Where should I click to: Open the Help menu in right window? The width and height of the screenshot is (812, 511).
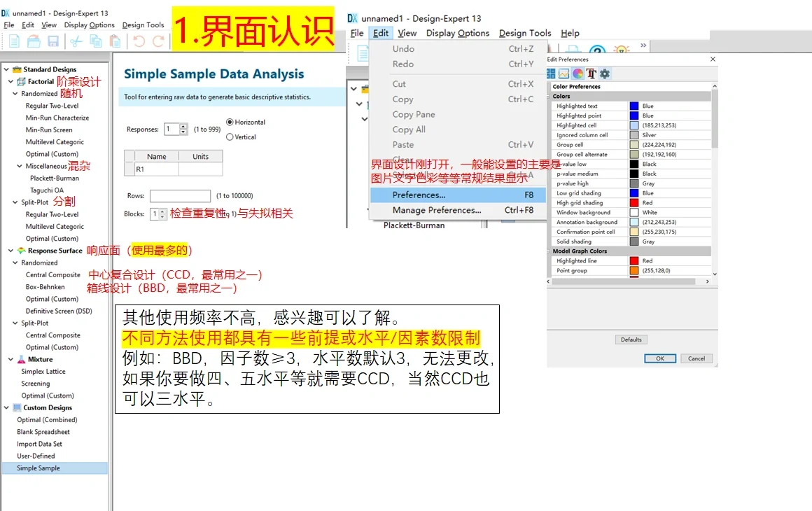(x=570, y=33)
